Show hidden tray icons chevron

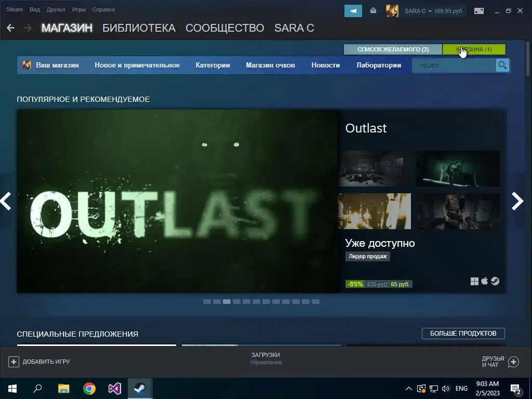[409, 389]
